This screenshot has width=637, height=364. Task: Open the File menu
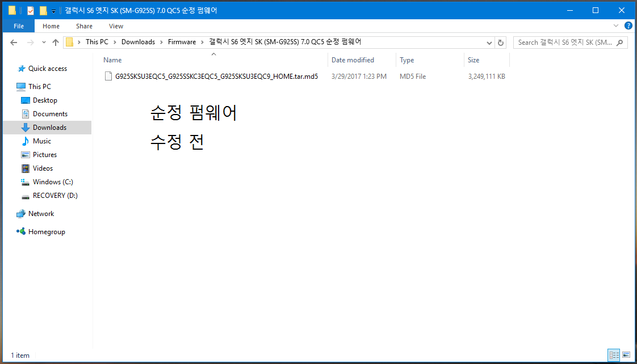click(x=19, y=26)
